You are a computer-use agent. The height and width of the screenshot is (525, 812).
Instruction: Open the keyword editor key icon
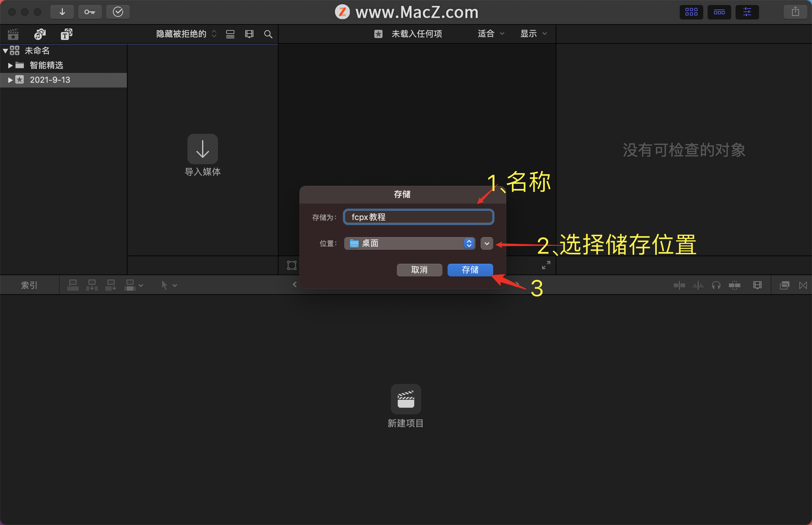click(90, 12)
